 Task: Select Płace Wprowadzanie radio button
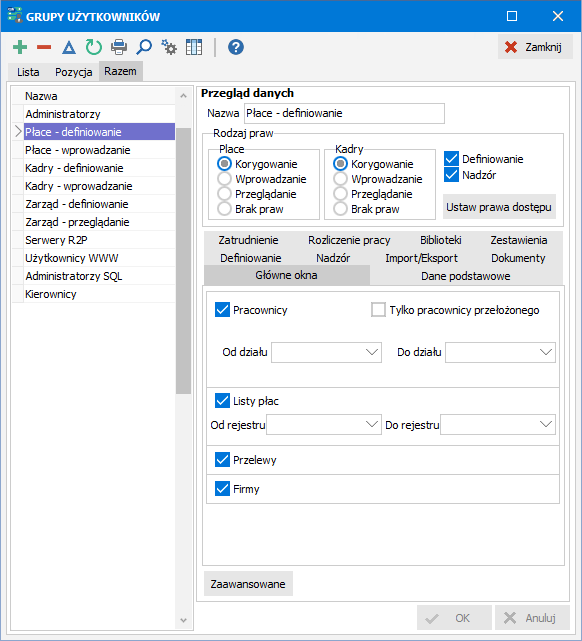tap(224, 179)
